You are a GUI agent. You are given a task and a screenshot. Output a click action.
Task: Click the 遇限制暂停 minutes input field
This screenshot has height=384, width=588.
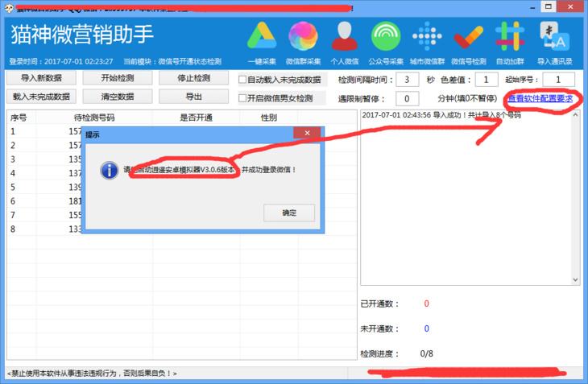[x=407, y=99]
